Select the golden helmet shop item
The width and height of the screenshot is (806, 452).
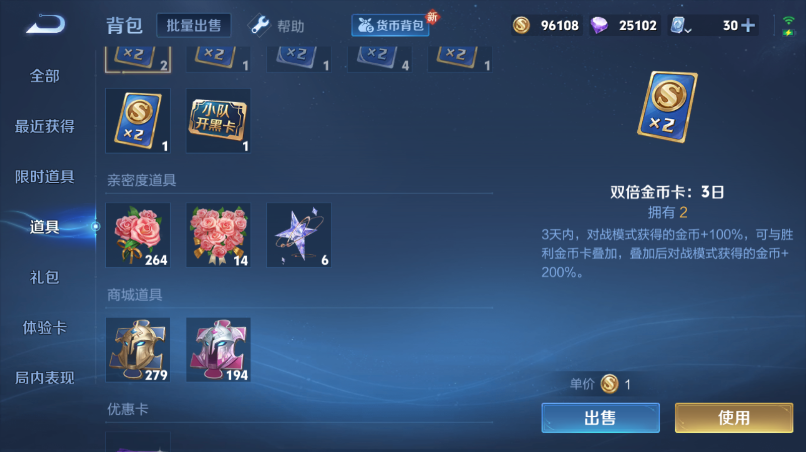click(x=138, y=350)
